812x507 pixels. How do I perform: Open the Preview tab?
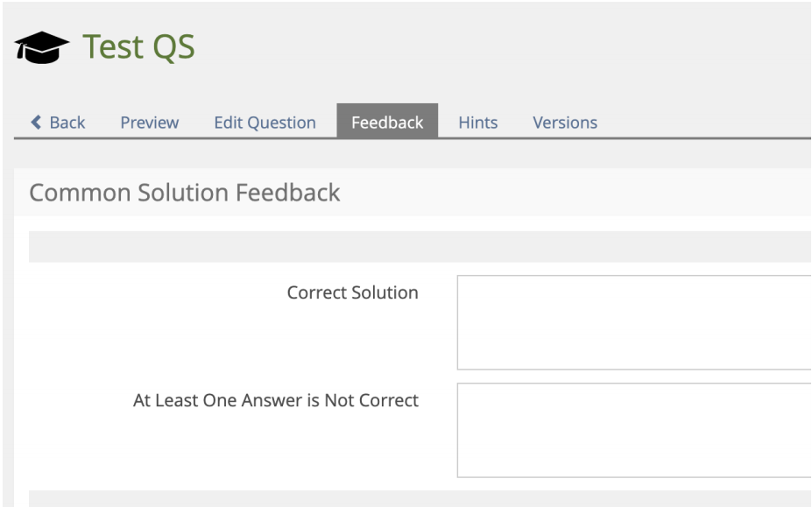click(149, 123)
